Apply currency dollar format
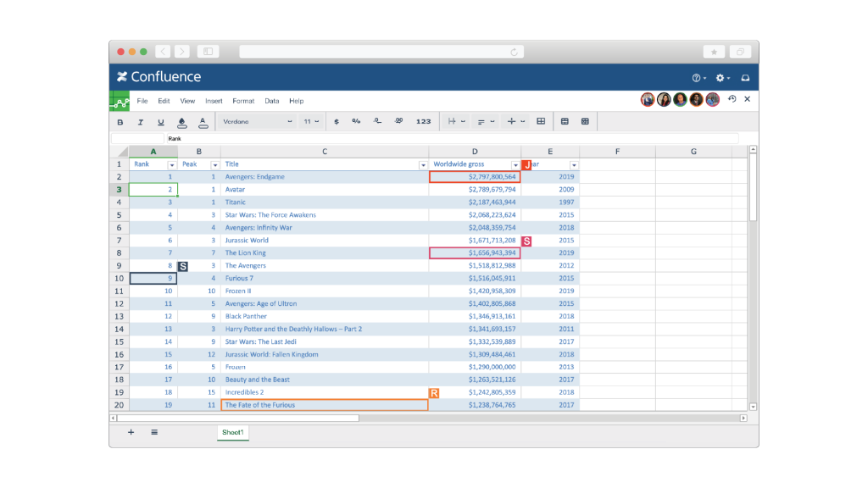This screenshot has width=868, height=488. click(x=337, y=122)
